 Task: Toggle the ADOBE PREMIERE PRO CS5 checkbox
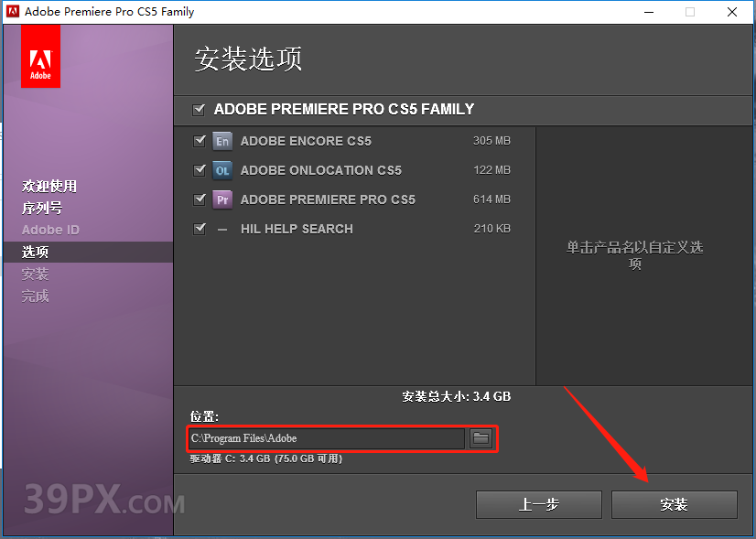coord(200,199)
